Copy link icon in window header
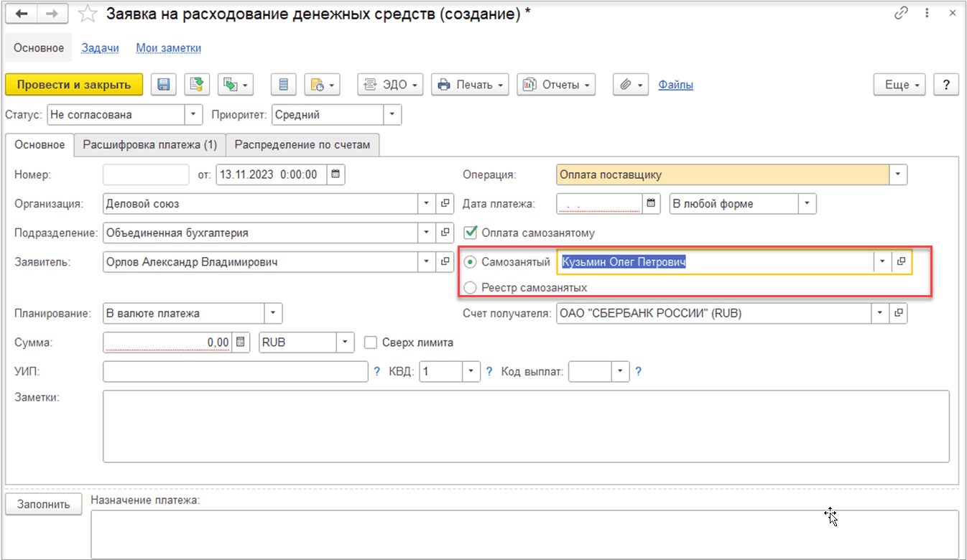 (901, 14)
